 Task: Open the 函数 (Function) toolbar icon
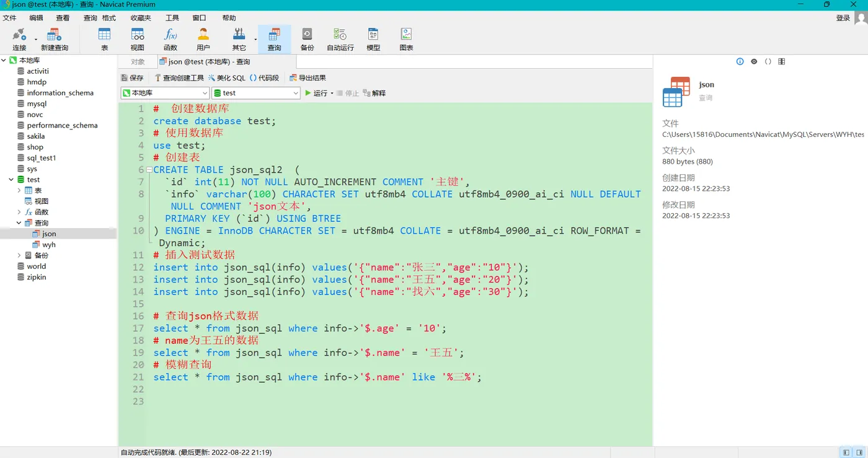(170, 39)
